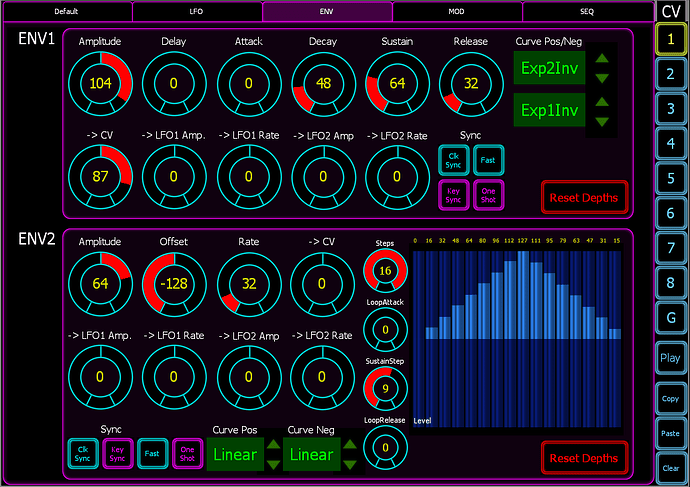This screenshot has height=487, width=690.
Task: Click the ENV2 Rate knob showing 32
Action: (x=249, y=284)
